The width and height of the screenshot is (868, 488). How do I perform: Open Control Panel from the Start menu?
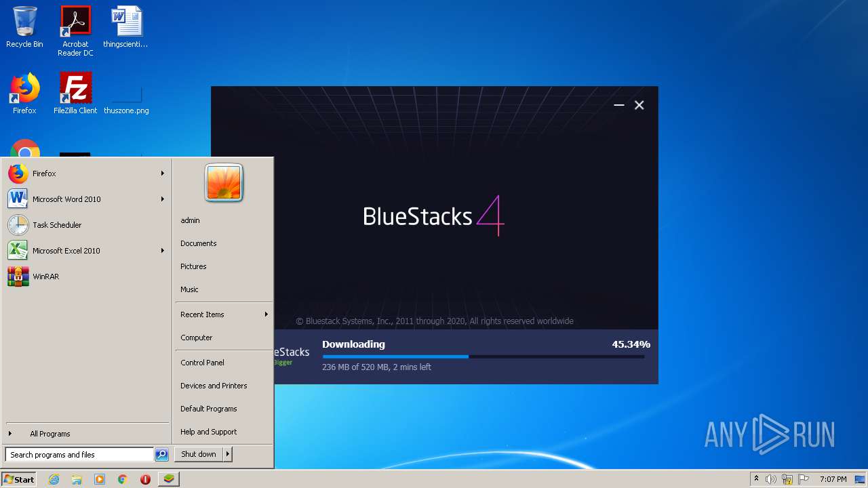pyautogui.click(x=202, y=363)
